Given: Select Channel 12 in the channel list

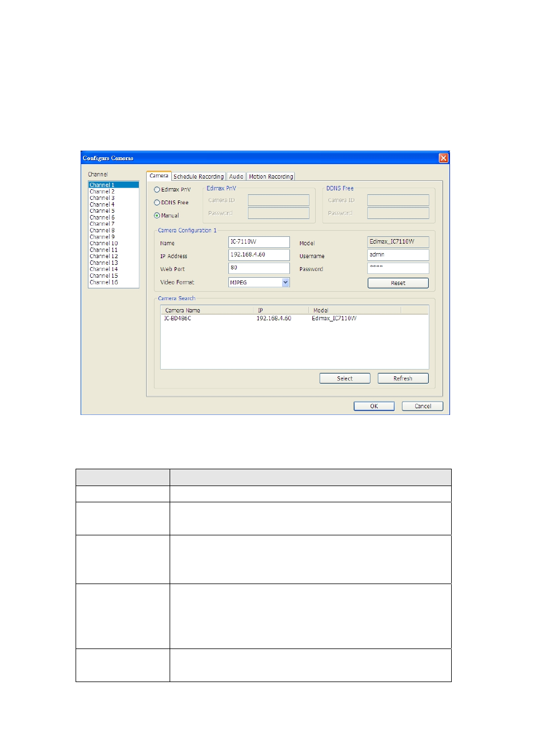Looking at the screenshot, I should (114, 256).
